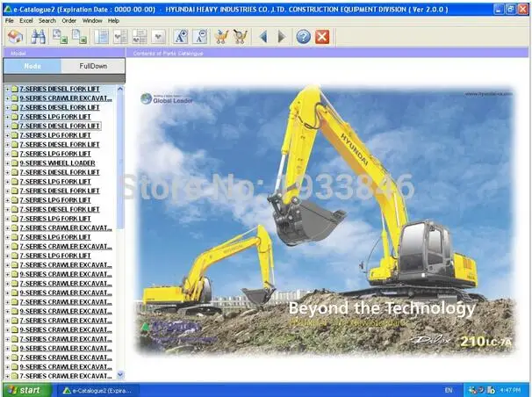Click the Model panel header
532x397 pixels.
[x=64, y=53]
